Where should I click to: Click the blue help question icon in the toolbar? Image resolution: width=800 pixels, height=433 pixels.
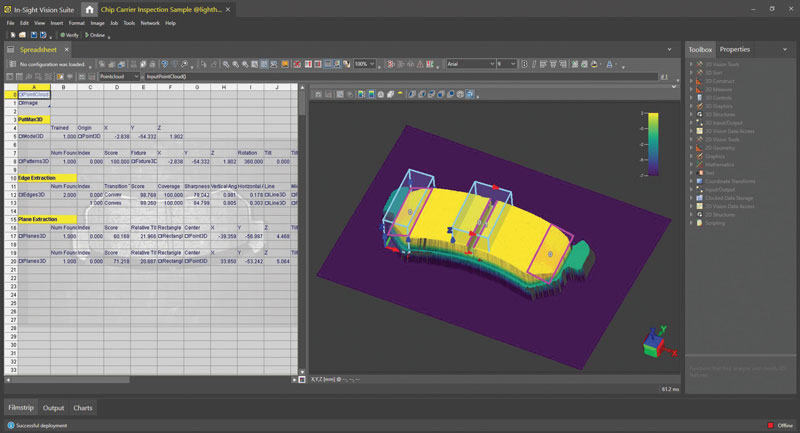tap(164, 64)
